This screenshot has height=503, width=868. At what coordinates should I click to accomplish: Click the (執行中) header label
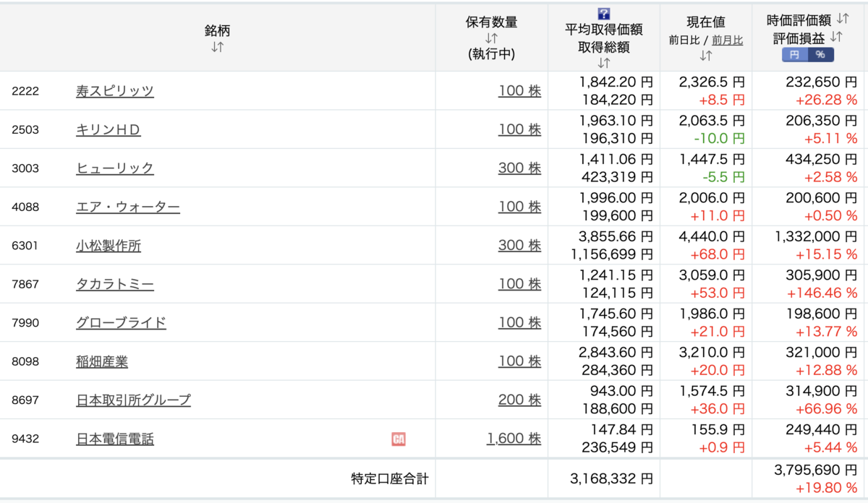pyautogui.click(x=492, y=54)
